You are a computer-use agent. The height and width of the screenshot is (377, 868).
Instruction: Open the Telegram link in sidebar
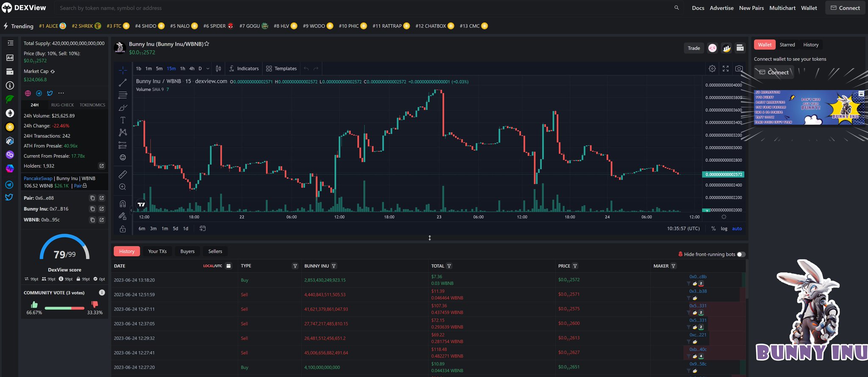[9, 185]
